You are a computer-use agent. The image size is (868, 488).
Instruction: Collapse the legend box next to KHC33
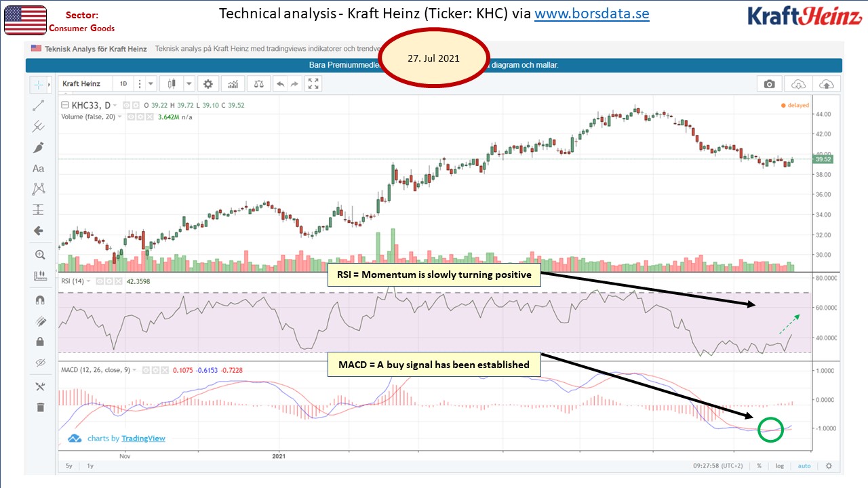(65, 105)
